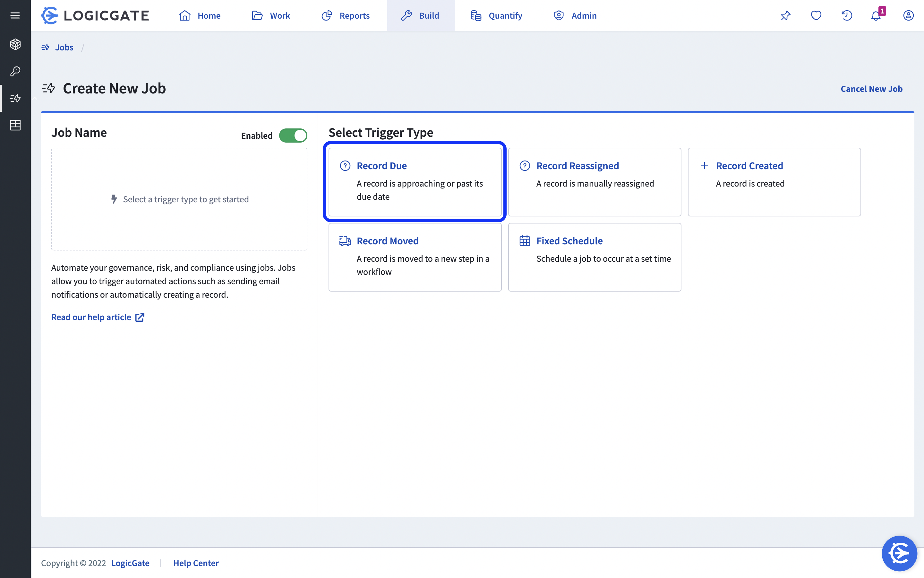Click 'Schedule a job to occur' description
The image size is (924, 578).
pos(604,259)
